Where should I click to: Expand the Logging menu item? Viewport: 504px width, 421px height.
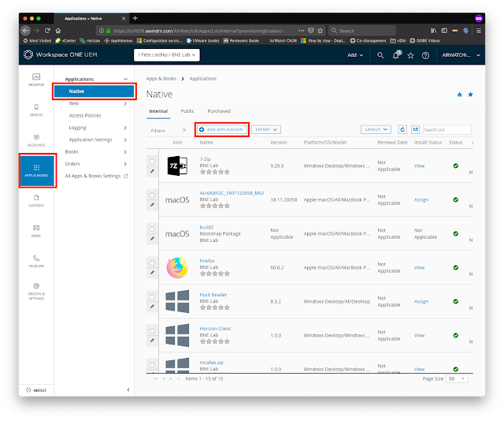tap(125, 128)
